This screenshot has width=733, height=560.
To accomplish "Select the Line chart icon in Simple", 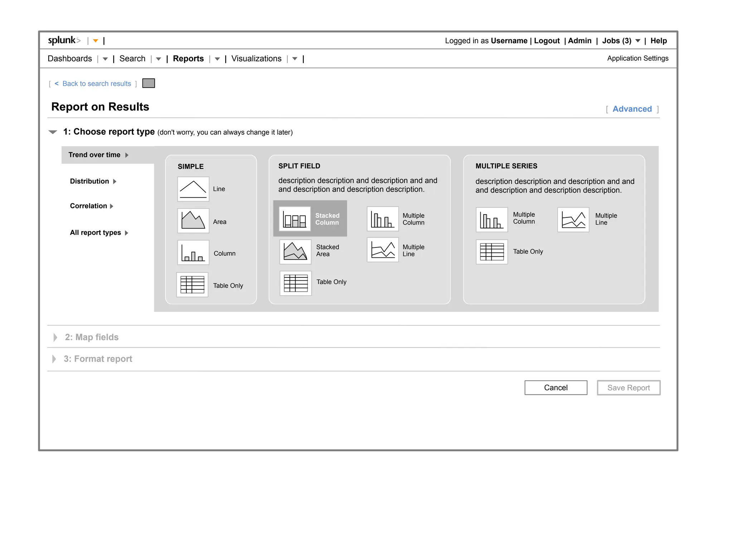I will click(193, 189).
